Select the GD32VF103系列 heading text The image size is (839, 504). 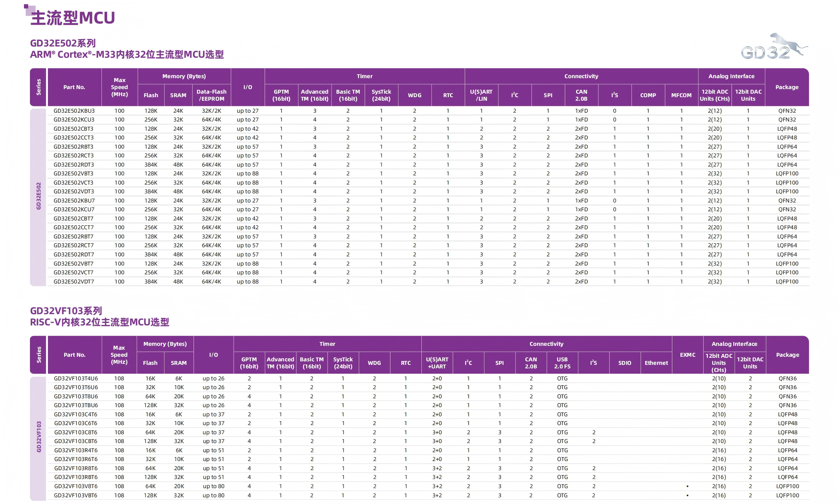point(66,311)
